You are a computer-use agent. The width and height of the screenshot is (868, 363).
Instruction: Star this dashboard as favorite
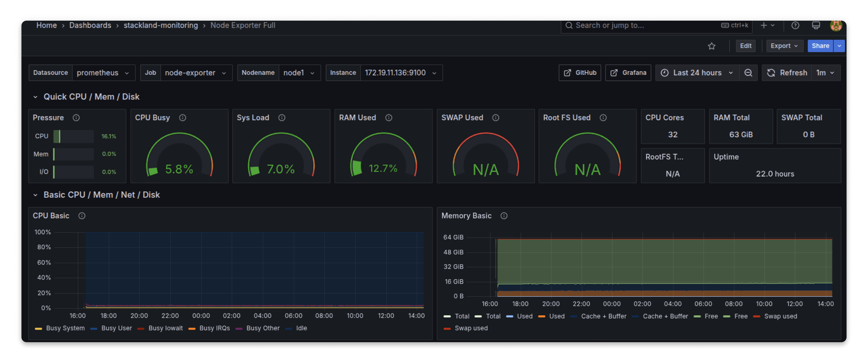click(x=711, y=46)
